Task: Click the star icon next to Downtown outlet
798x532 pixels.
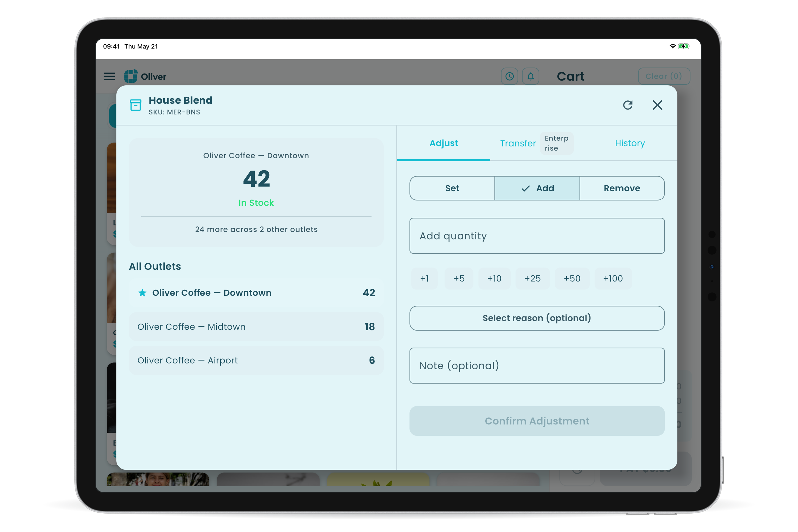Action: 143,293
